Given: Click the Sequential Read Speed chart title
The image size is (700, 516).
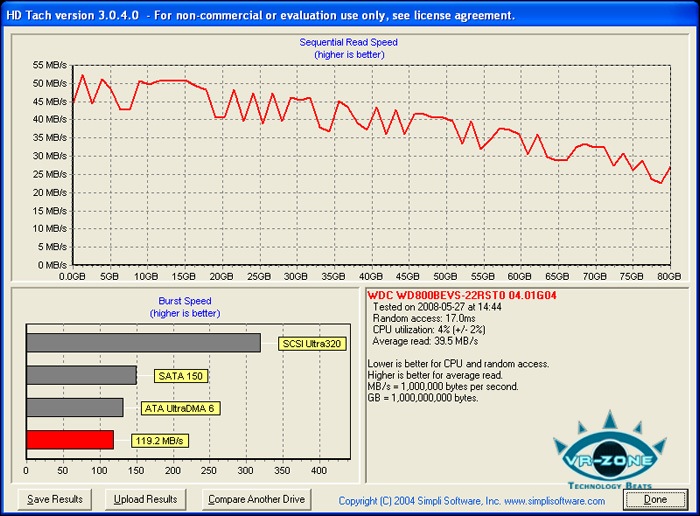Looking at the screenshot, I should click(348, 43).
